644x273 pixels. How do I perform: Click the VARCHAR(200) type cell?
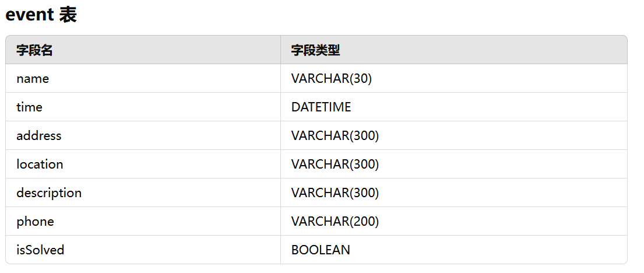coord(335,222)
